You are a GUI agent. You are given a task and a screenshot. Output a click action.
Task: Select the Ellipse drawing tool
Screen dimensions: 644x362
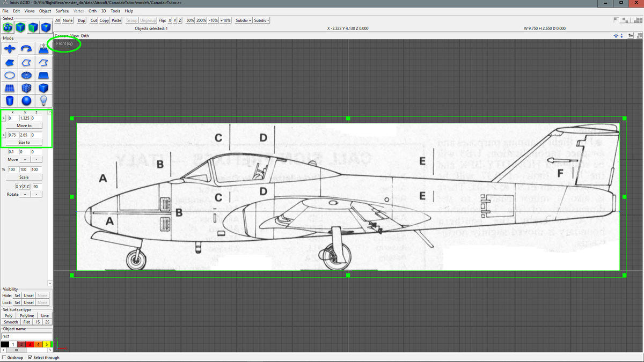click(8, 75)
